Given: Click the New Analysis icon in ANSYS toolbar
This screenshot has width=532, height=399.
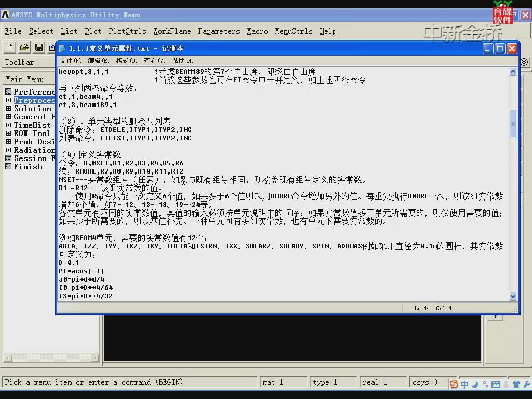Looking at the screenshot, I should (x=9, y=47).
